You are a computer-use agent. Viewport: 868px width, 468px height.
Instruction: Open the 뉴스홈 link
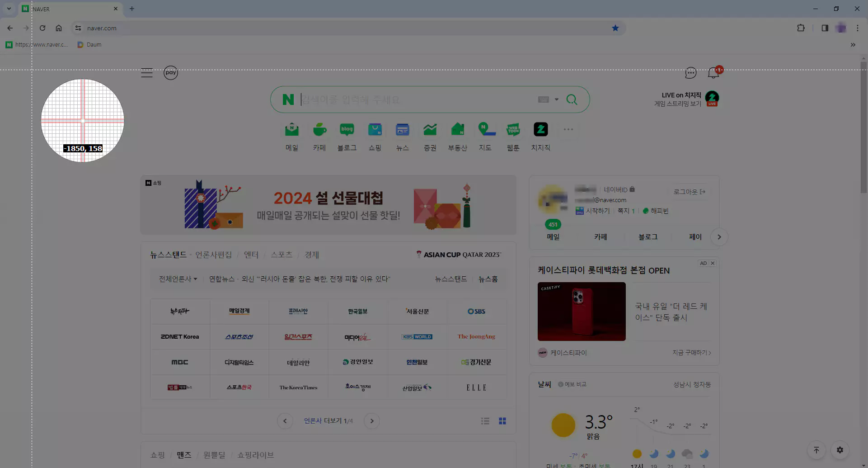coord(488,279)
